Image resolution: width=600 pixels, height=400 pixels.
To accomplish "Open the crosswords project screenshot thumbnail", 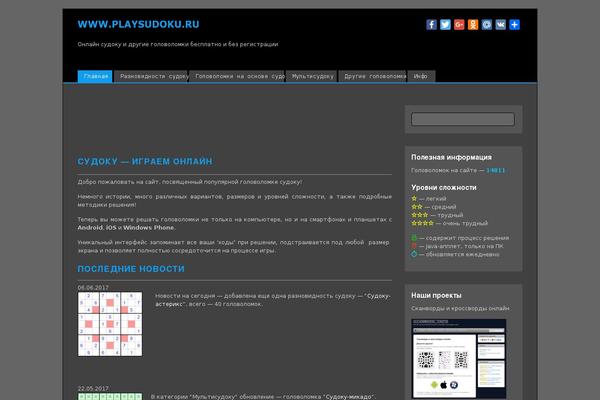I will [x=459, y=359].
